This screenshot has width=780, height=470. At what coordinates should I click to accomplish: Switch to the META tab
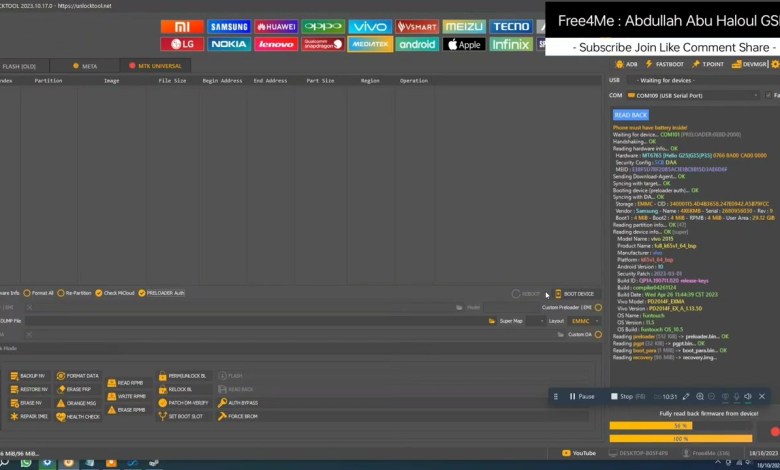(85, 66)
